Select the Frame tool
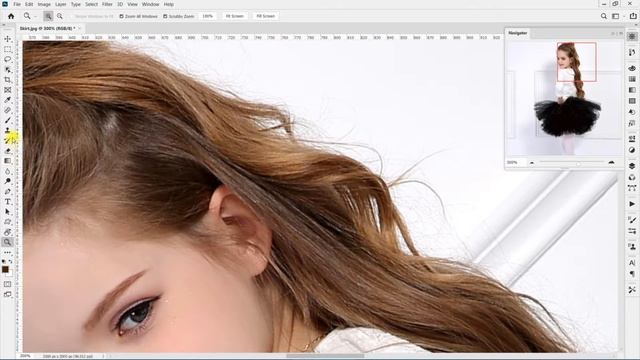 pyautogui.click(x=7, y=90)
